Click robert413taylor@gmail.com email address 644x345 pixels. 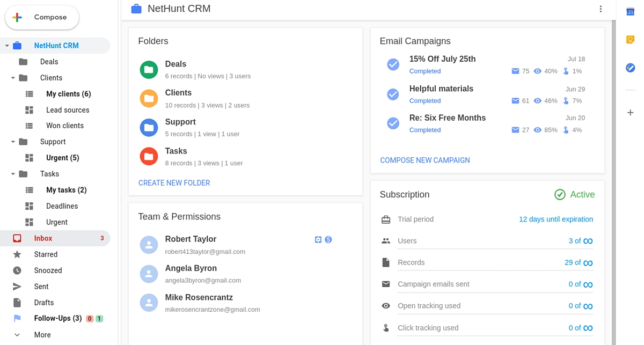[x=205, y=252]
